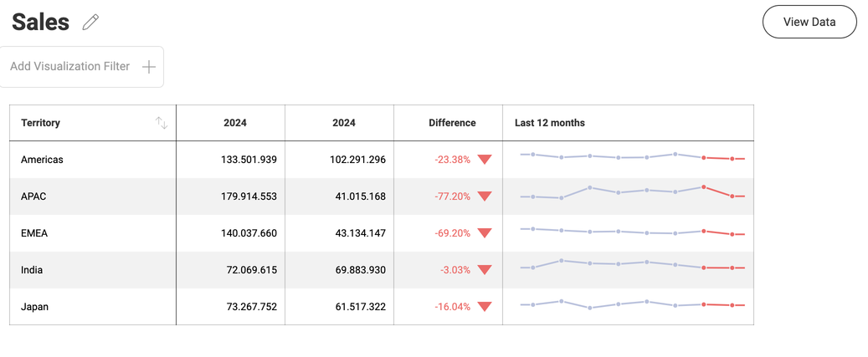868x357 pixels.
Task: Click the value 72.069.615
Action: [x=252, y=270]
